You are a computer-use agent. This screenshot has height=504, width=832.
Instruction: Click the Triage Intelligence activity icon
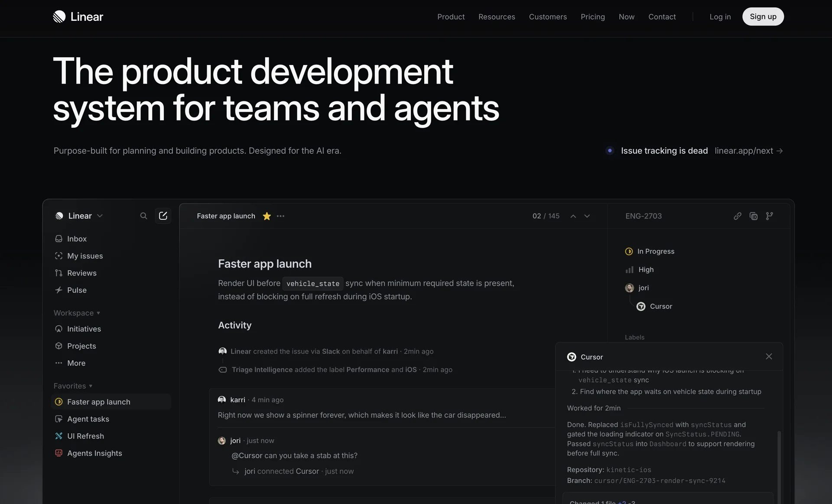(223, 370)
